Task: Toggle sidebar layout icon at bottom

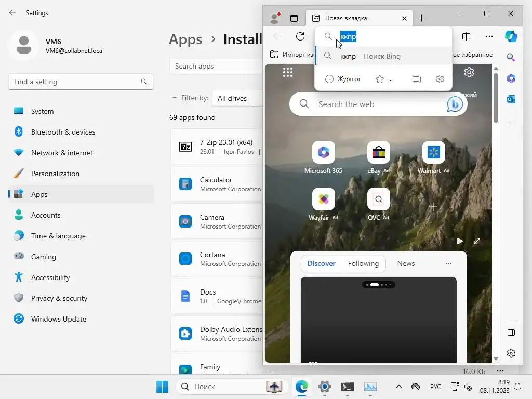Action: (511, 332)
